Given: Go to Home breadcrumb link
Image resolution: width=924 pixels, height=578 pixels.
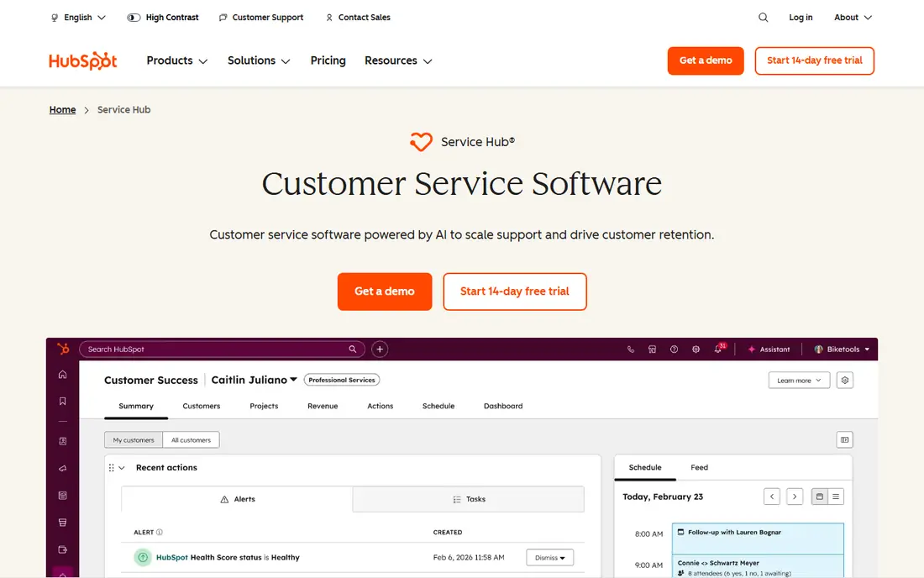Looking at the screenshot, I should (62, 109).
